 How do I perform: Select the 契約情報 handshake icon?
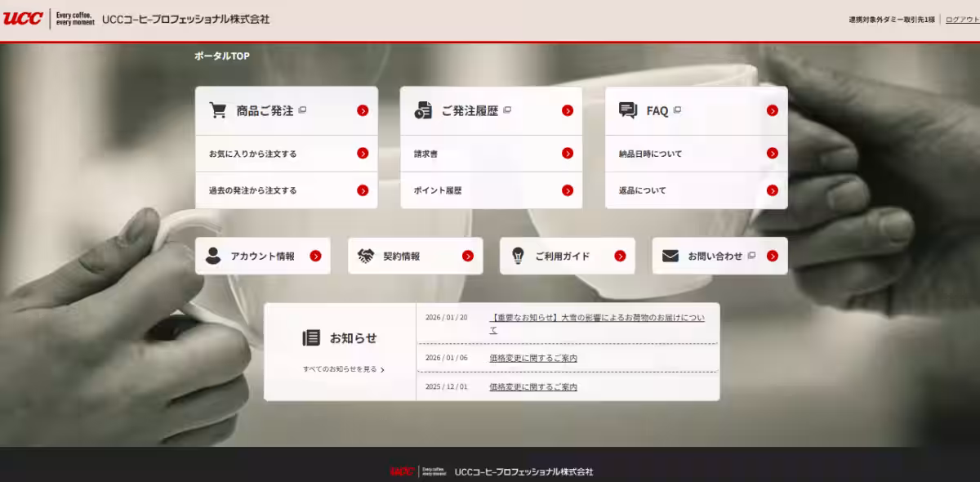pyautogui.click(x=366, y=255)
